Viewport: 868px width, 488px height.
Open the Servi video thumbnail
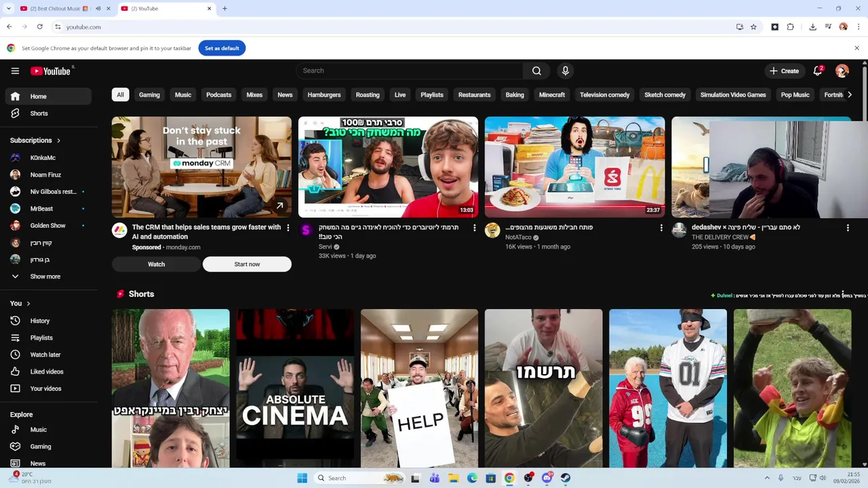388,167
